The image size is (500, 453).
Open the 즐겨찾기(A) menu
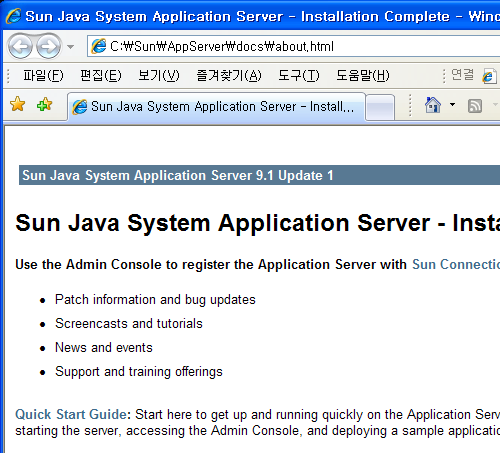point(229,76)
